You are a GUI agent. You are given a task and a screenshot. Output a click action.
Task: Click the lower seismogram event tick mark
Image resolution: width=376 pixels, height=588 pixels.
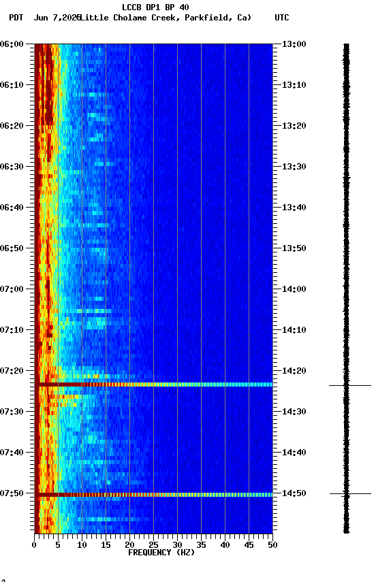pos(351,494)
